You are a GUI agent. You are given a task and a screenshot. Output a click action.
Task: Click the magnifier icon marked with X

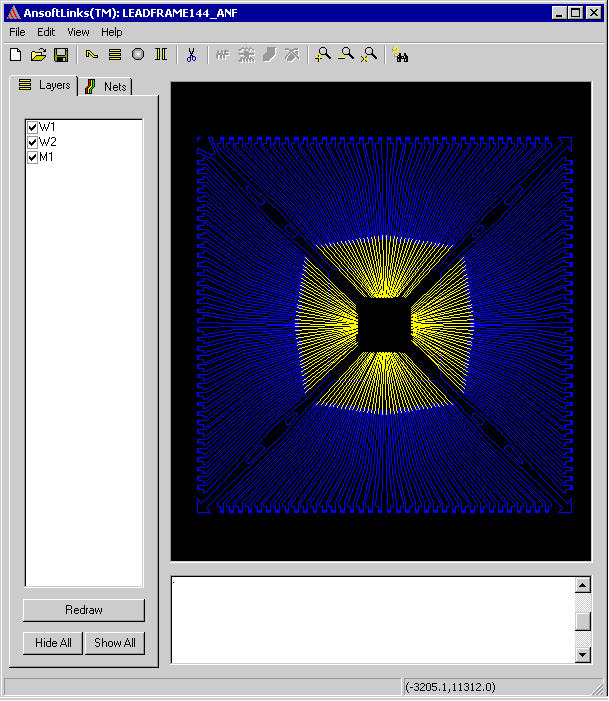(369, 55)
